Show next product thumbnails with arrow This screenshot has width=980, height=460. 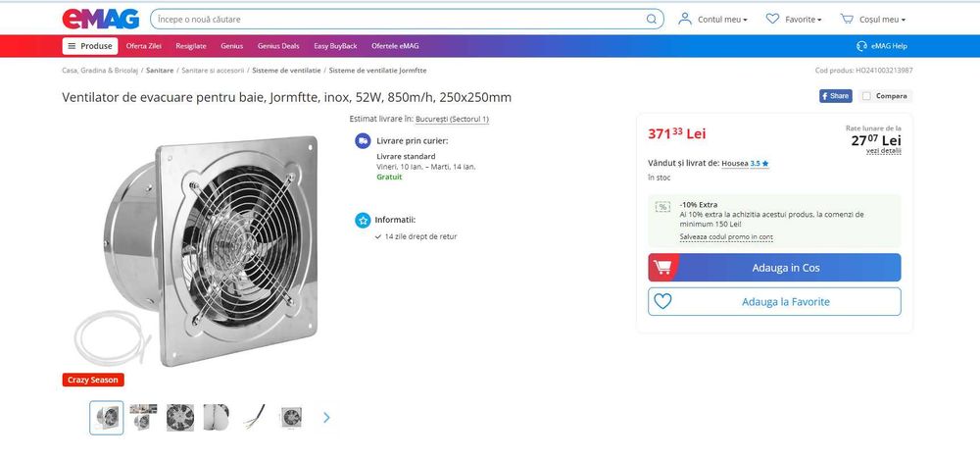pos(326,417)
